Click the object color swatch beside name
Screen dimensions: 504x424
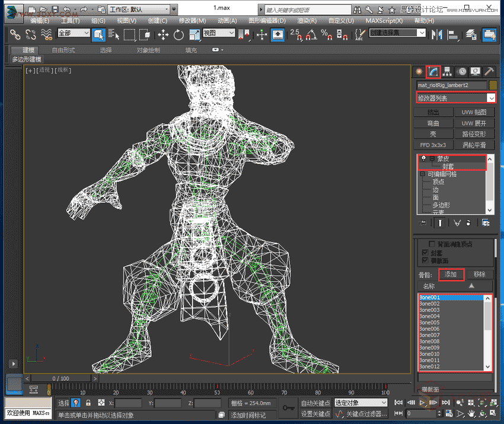tap(493, 85)
